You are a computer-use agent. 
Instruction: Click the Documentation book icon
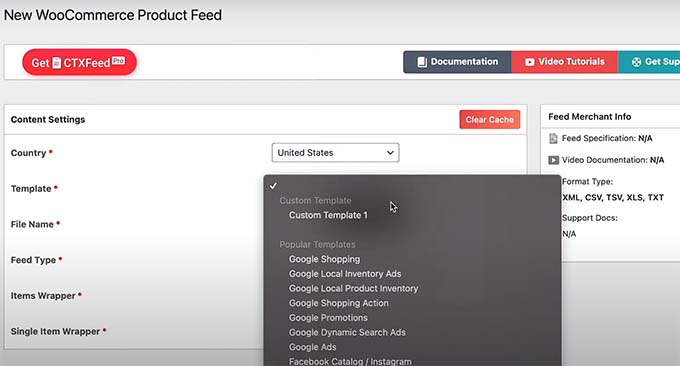(x=422, y=62)
